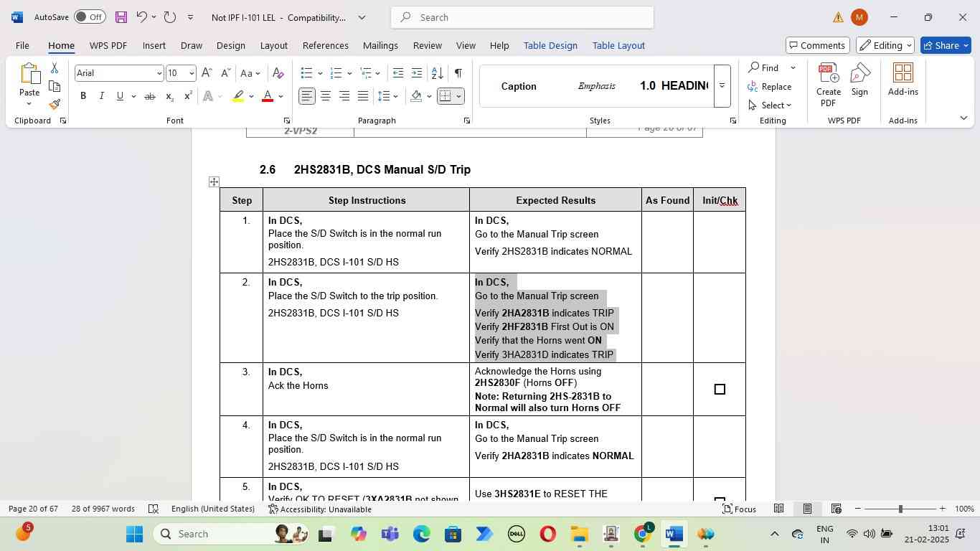The width and height of the screenshot is (980, 551).
Task: Open the References tab
Action: [325, 45]
